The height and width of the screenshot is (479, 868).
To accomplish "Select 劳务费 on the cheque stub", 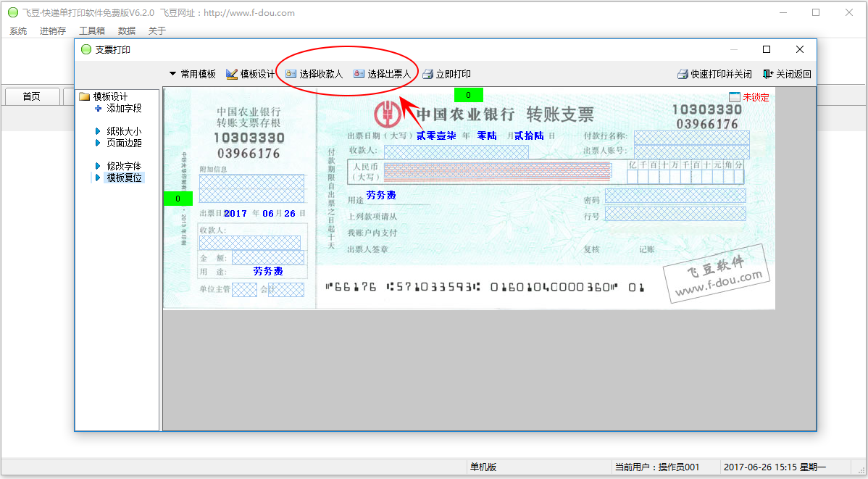I will (x=269, y=271).
